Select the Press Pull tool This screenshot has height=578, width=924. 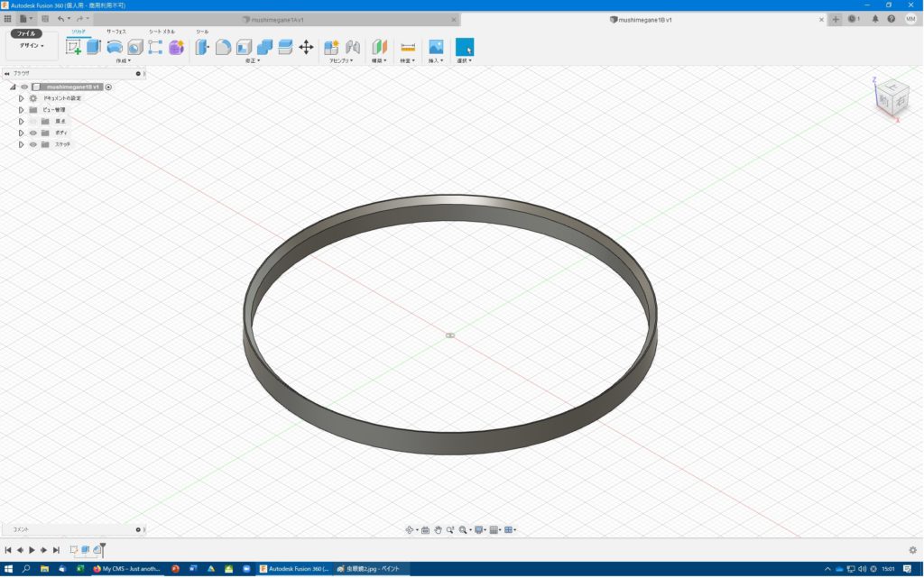202,47
